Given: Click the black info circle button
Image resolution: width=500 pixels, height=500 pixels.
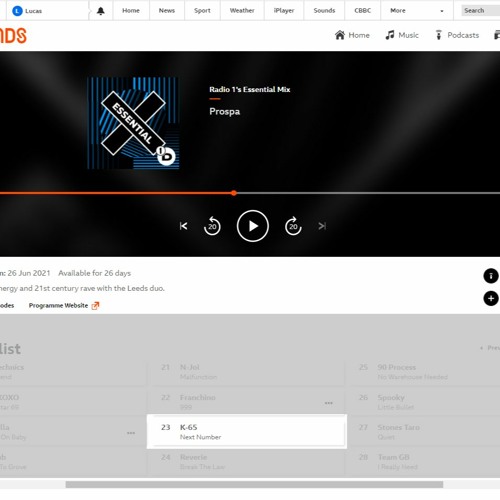Looking at the screenshot, I should pos(491,276).
